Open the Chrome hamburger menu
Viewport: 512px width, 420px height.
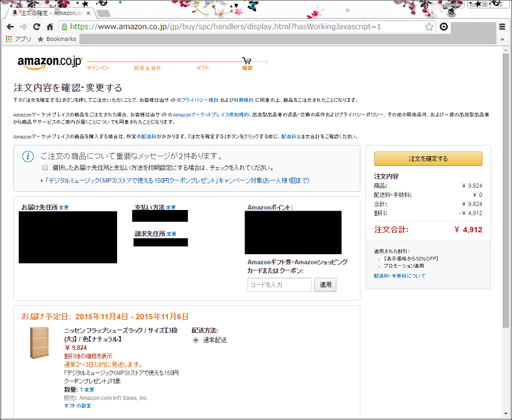pyautogui.click(x=502, y=27)
